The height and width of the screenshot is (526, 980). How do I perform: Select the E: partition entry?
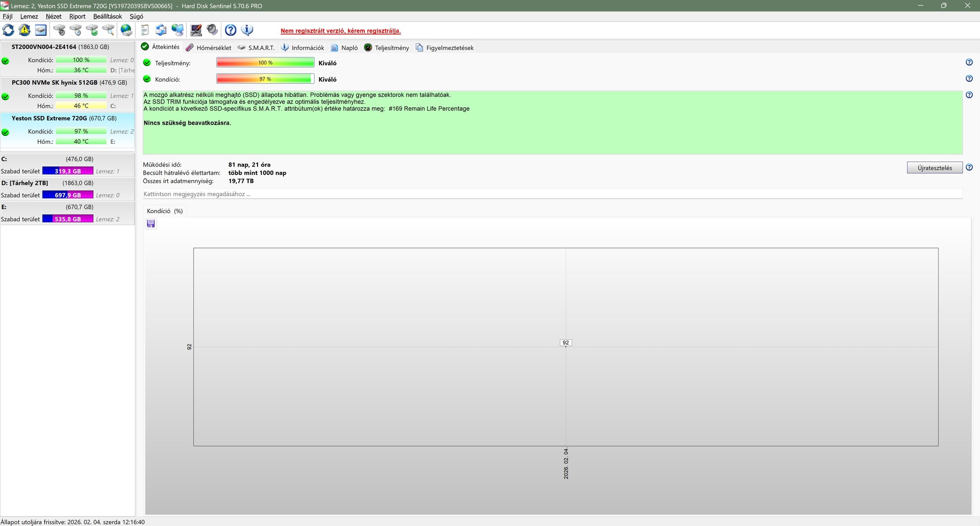click(67, 213)
